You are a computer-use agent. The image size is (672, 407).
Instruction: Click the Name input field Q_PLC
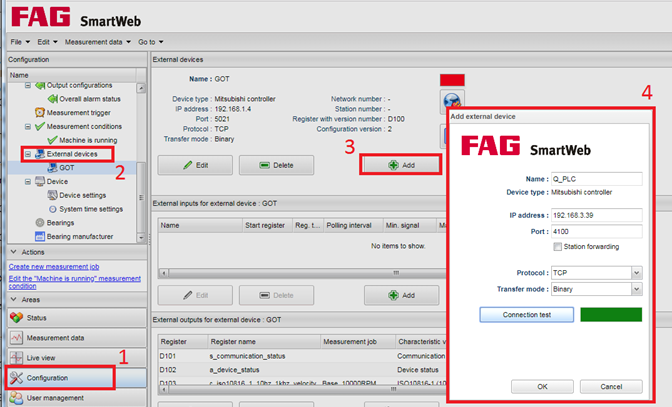[x=597, y=179]
